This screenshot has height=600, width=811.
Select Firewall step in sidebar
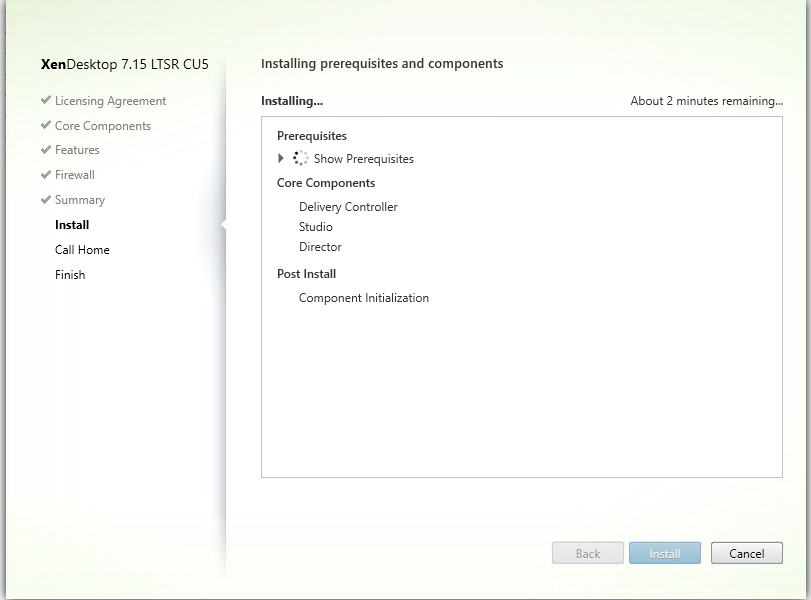click(x=75, y=175)
